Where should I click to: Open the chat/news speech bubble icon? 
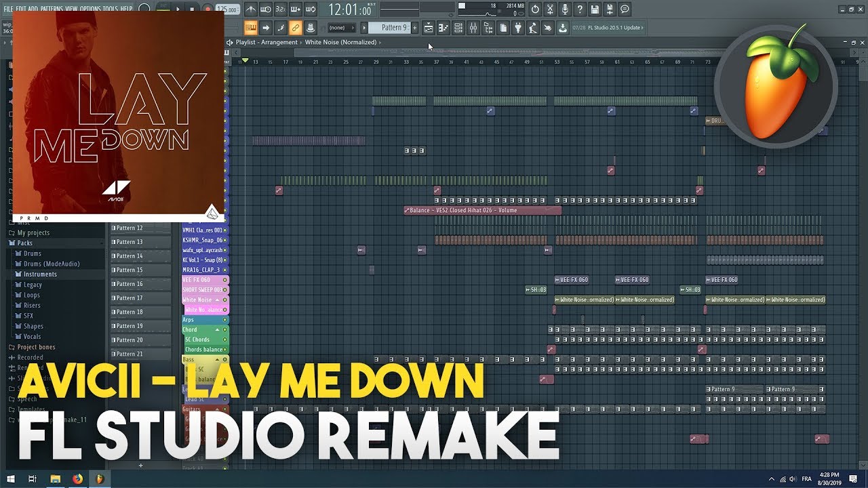pyautogui.click(x=625, y=9)
